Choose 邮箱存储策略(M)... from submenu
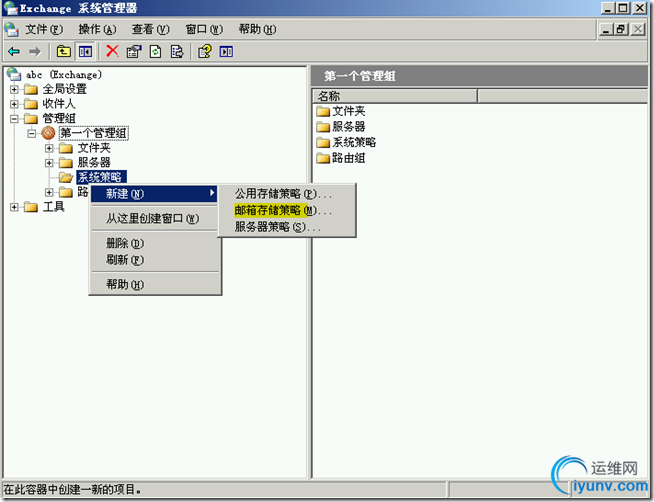 (x=287, y=211)
